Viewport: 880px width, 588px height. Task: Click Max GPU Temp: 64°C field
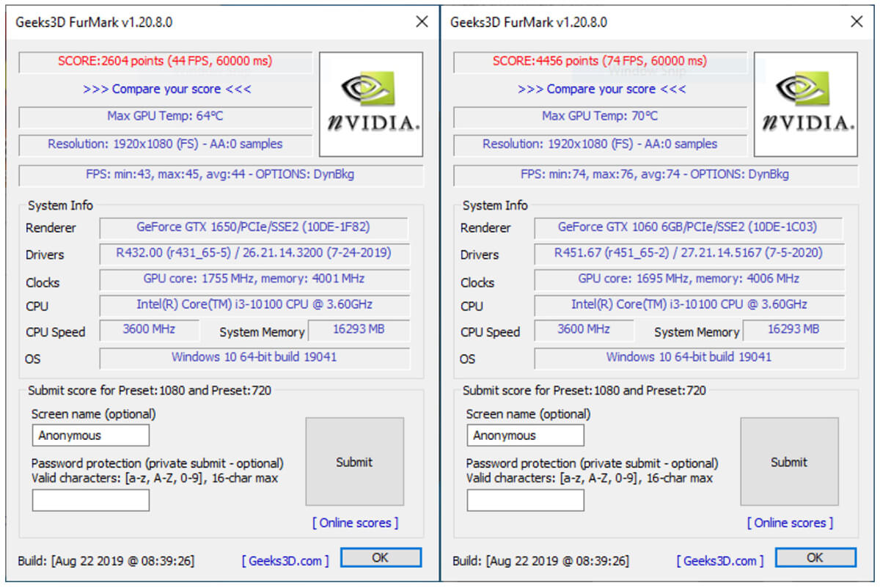point(165,117)
